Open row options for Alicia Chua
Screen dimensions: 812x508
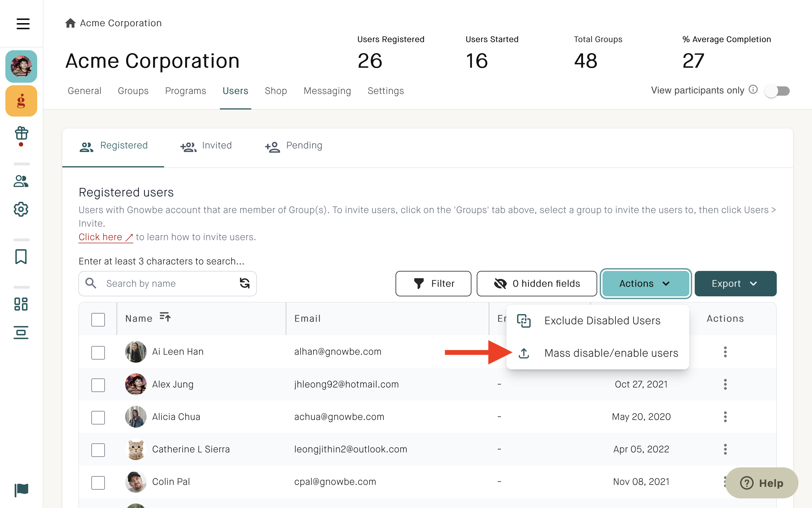[725, 417]
